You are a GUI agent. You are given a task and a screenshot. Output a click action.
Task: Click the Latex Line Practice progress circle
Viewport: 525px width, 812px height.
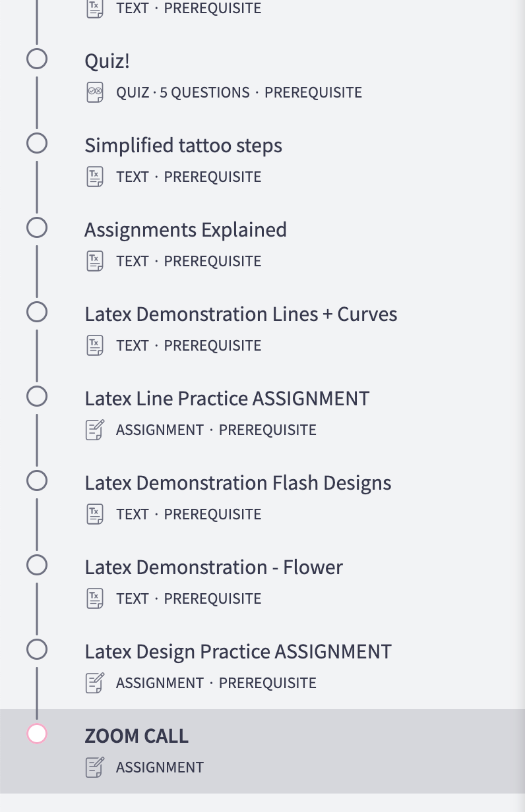pyautogui.click(x=37, y=396)
